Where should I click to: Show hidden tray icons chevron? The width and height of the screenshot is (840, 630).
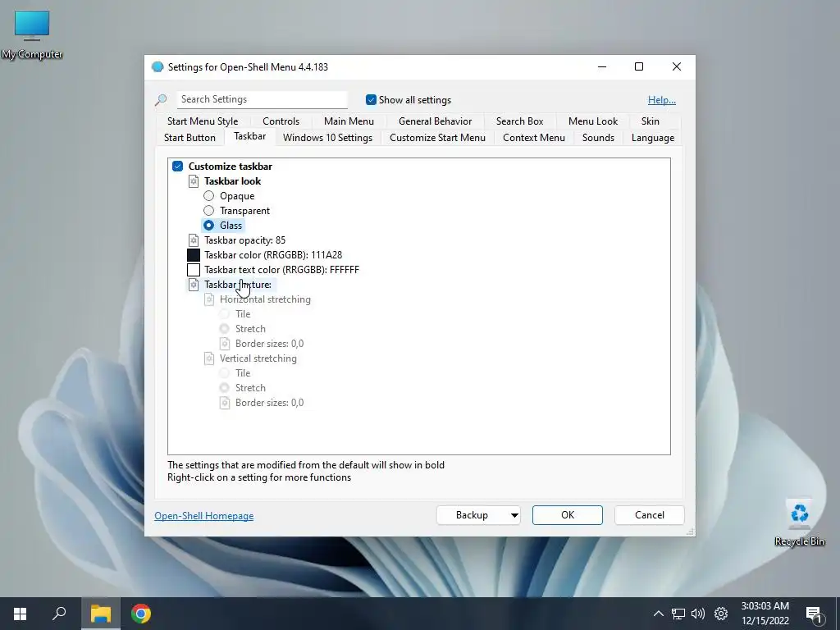click(659, 614)
